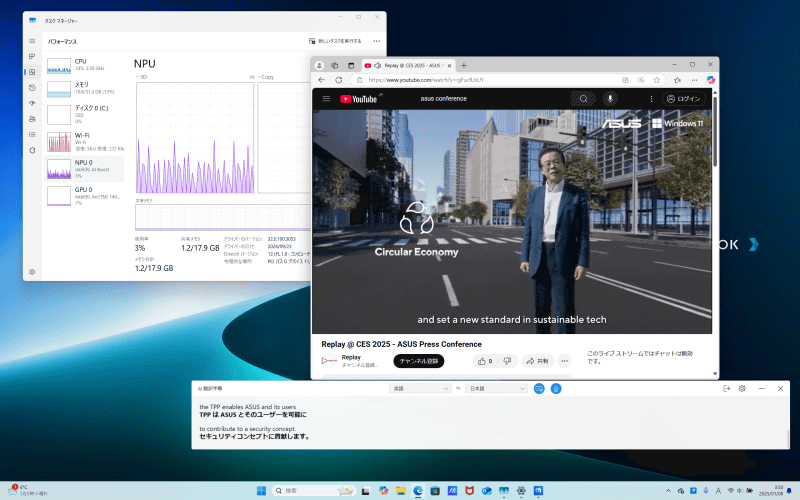The image size is (800, 500).
Task: Open Task Manager more options ellipsis
Action: [377, 41]
